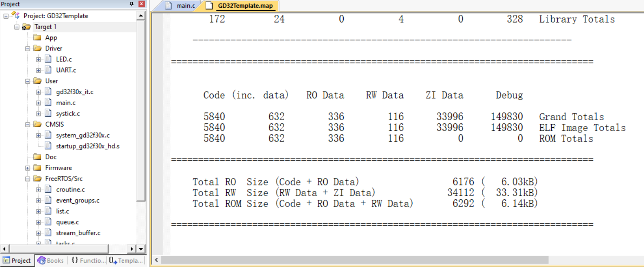The width and height of the screenshot is (644, 267).
Task: Click the Library Totals label
Action: coord(577,19)
